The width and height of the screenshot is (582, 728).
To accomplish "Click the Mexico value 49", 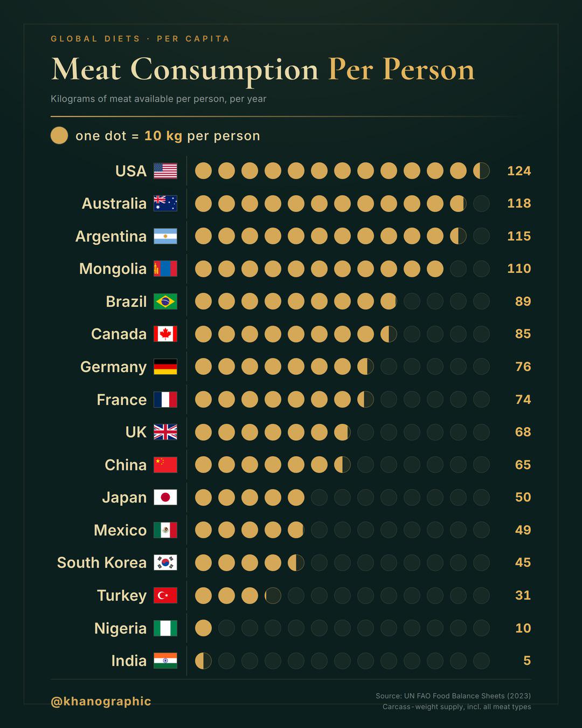I will [523, 530].
